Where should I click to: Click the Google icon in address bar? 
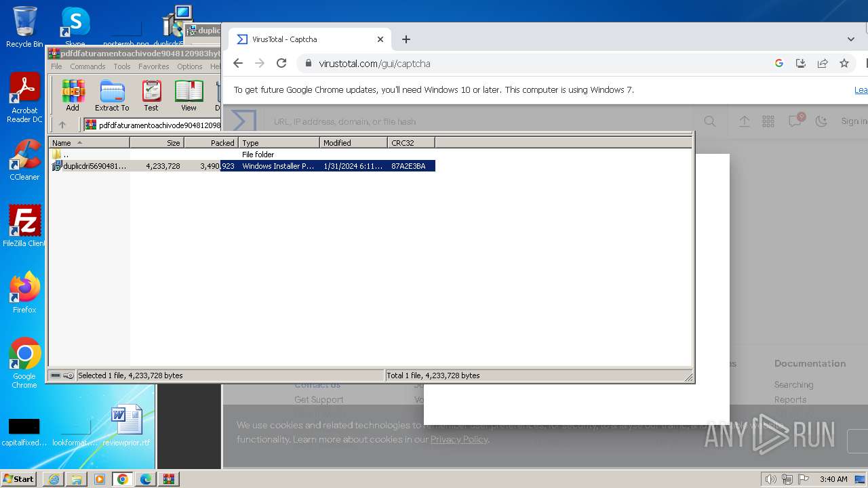click(779, 63)
